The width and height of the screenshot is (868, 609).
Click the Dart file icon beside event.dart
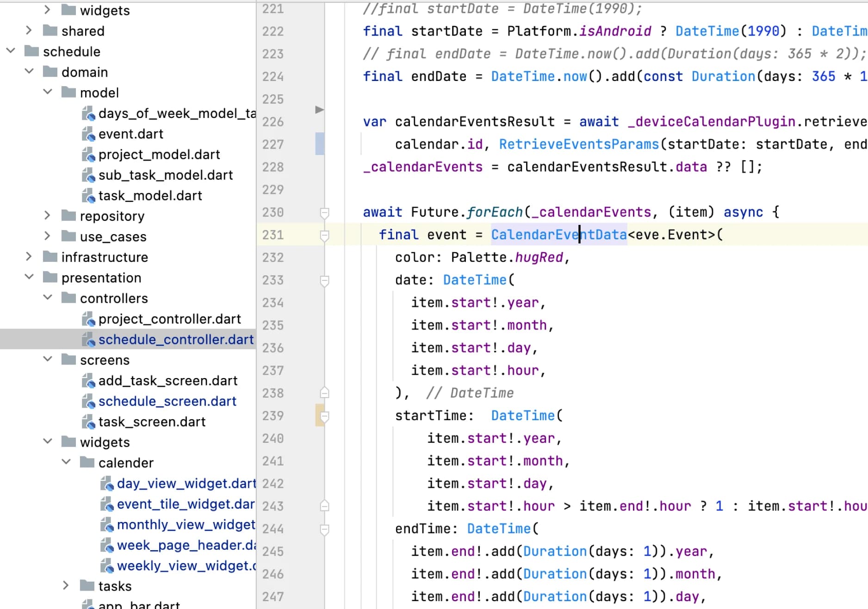(x=88, y=134)
